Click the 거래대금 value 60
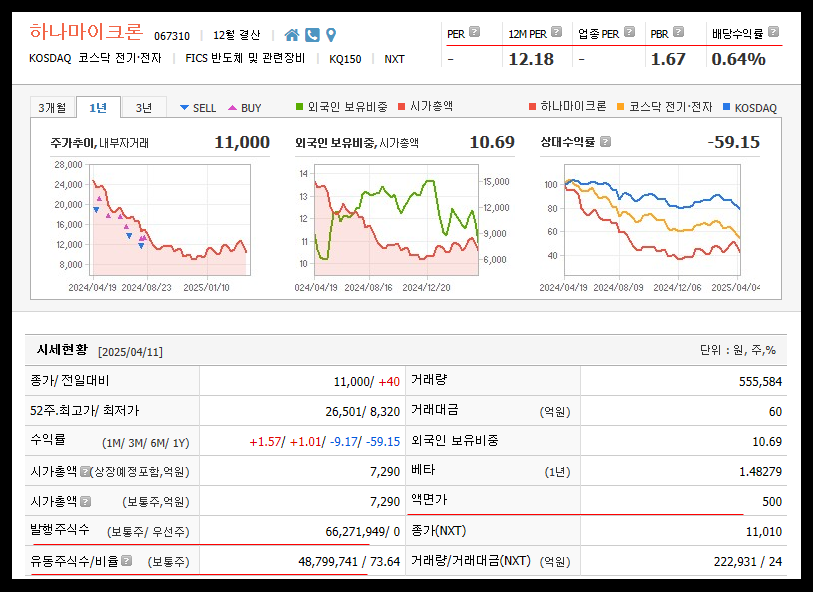The image size is (813, 592). [x=775, y=412]
